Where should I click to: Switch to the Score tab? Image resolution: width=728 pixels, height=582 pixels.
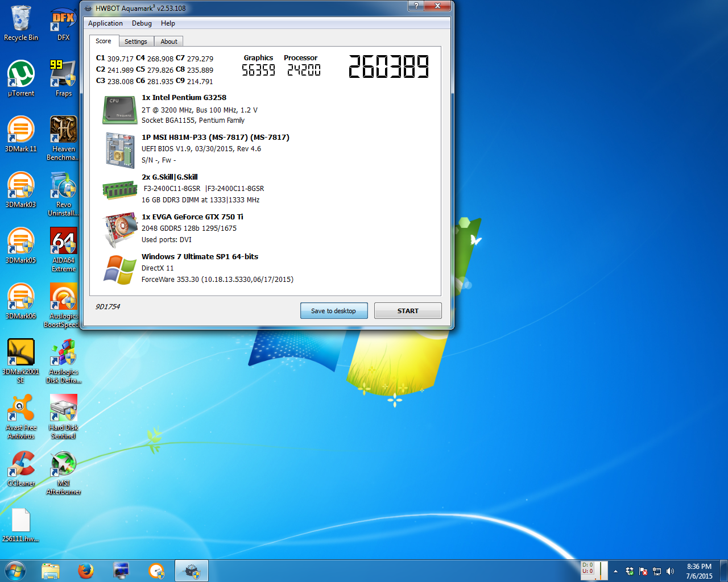click(104, 41)
